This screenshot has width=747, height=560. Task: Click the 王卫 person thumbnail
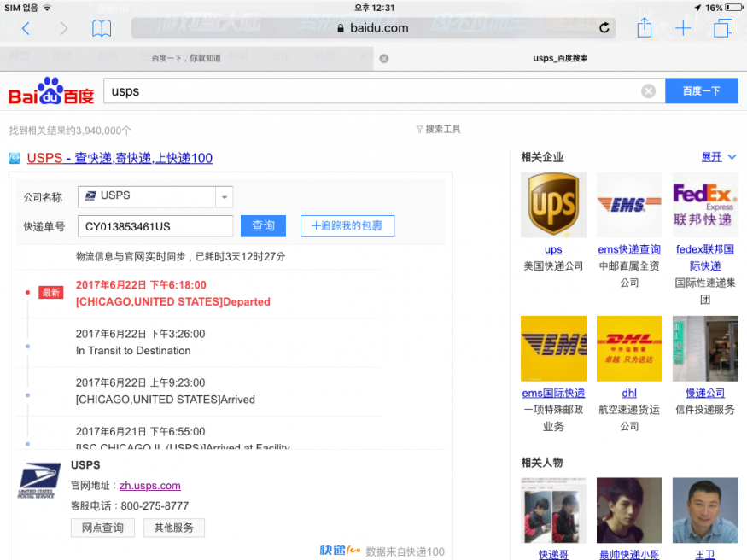click(705, 510)
